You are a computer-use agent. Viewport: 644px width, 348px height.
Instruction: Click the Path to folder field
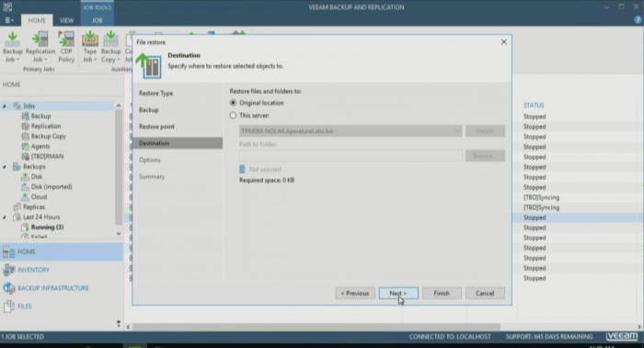coord(351,156)
